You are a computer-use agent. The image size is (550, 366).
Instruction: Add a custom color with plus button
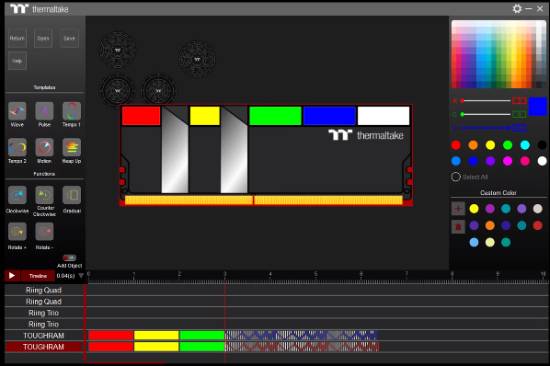click(458, 209)
